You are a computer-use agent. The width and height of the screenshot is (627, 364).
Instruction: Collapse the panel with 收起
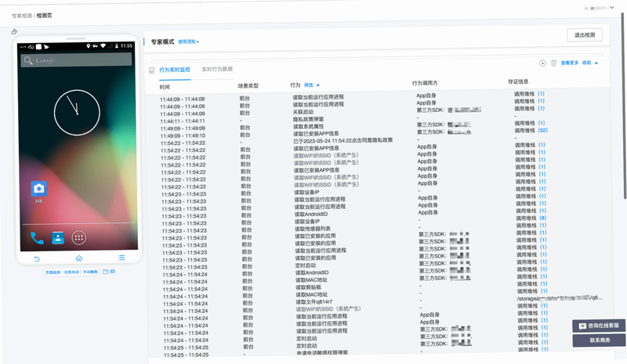pos(590,63)
